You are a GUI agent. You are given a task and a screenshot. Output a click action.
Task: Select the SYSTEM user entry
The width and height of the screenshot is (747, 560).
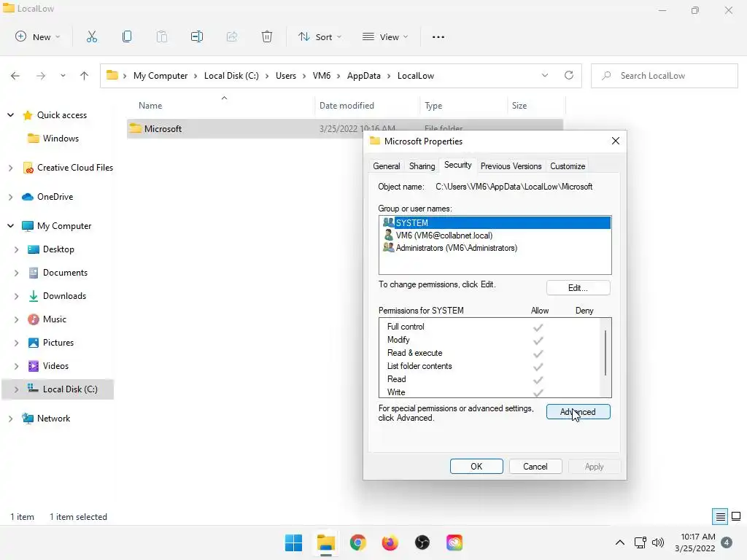click(495, 223)
